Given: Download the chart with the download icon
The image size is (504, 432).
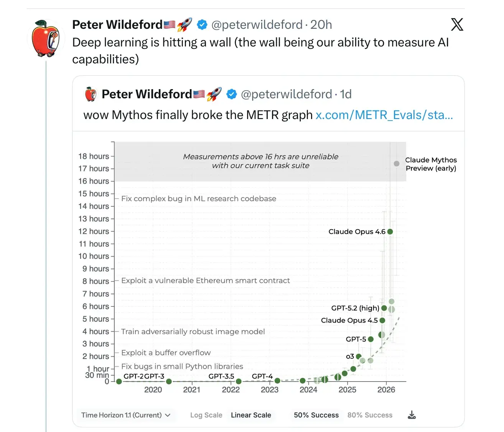Looking at the screenshot, I should pos(412,415).
